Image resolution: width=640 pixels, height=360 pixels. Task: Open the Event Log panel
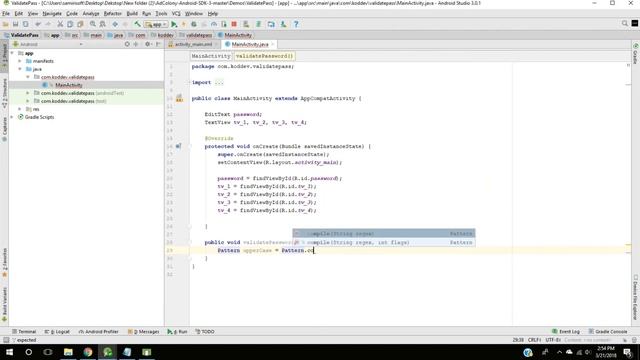566,331
